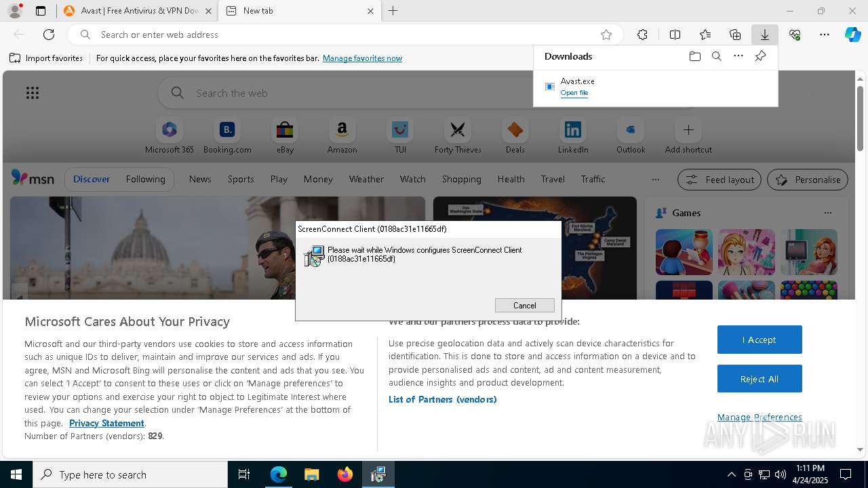
Task: Open Manage Preferences link
Action: tap(759, 417)
